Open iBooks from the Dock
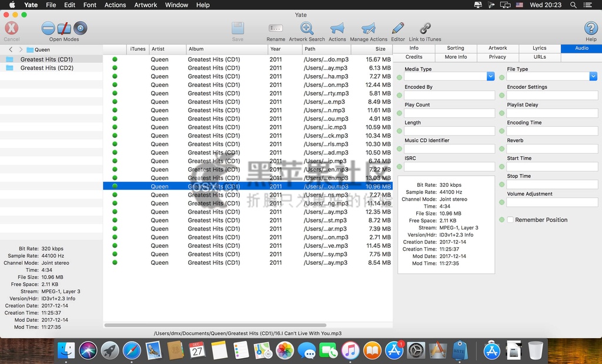602x364 pixels. tap(372, 350)
